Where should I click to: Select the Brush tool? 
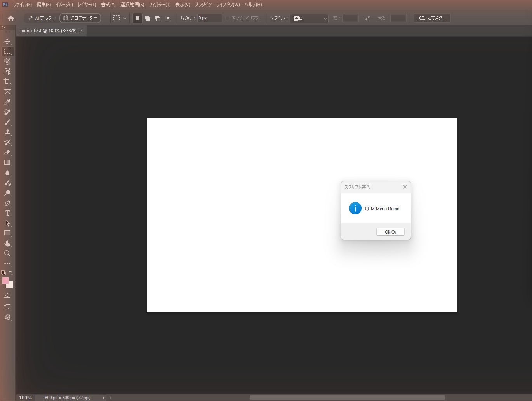7,122
